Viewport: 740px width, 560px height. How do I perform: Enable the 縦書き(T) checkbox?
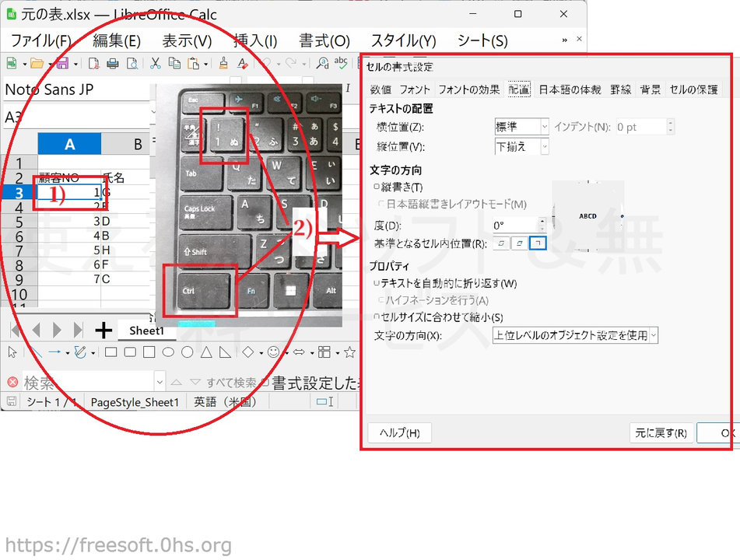click(x=377, y=187)
